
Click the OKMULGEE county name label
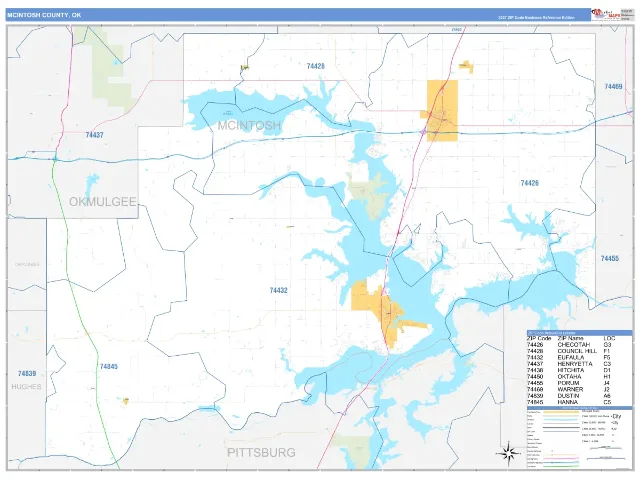pos(102,201)
